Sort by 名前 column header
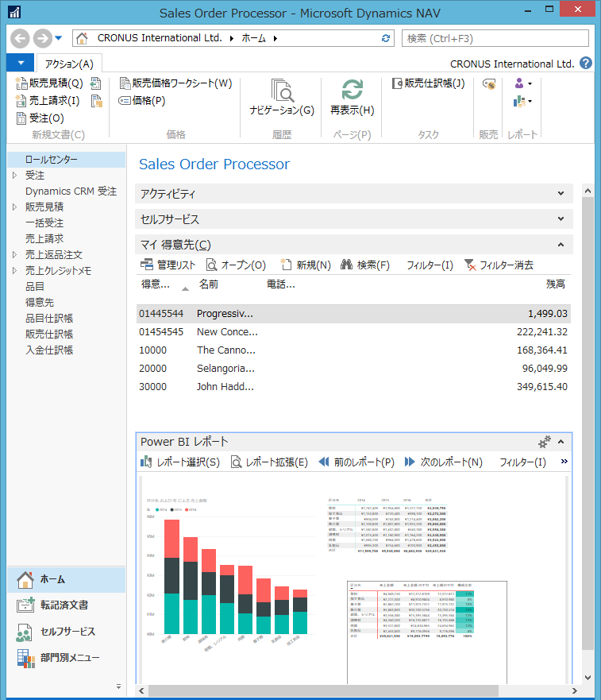Screen dimensions: 601x700 209,284
